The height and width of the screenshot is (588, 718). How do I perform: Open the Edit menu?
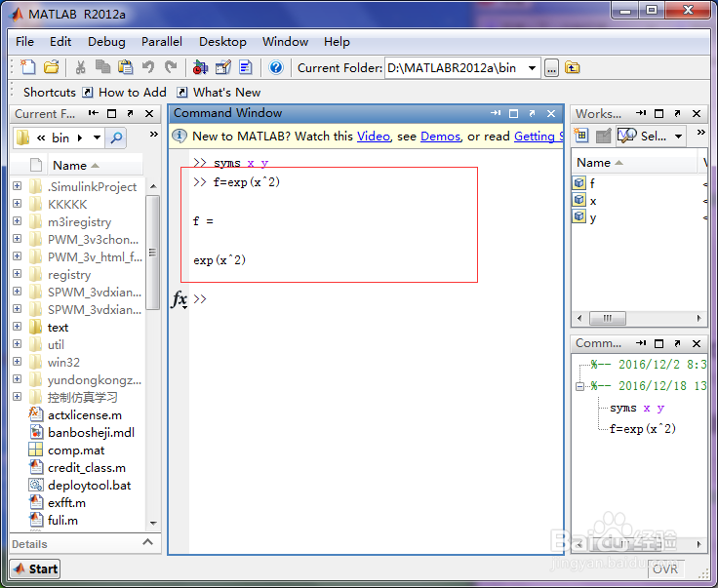(60, 42)
